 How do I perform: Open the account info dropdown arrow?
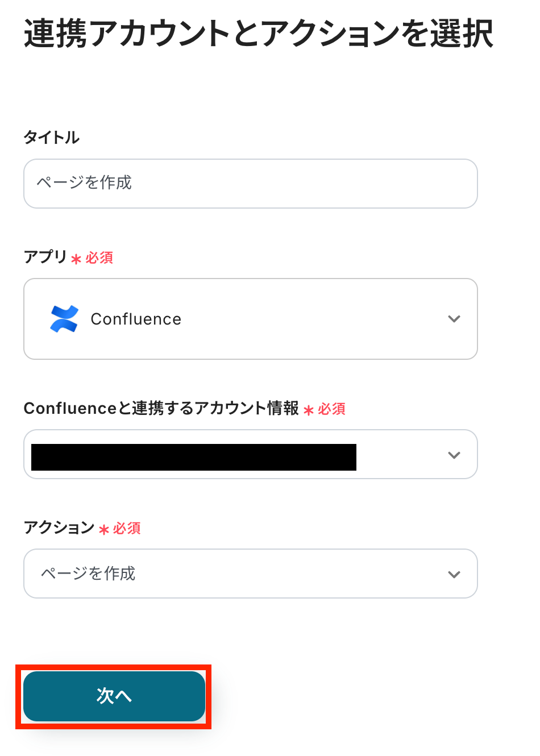(x=454, y=455)
